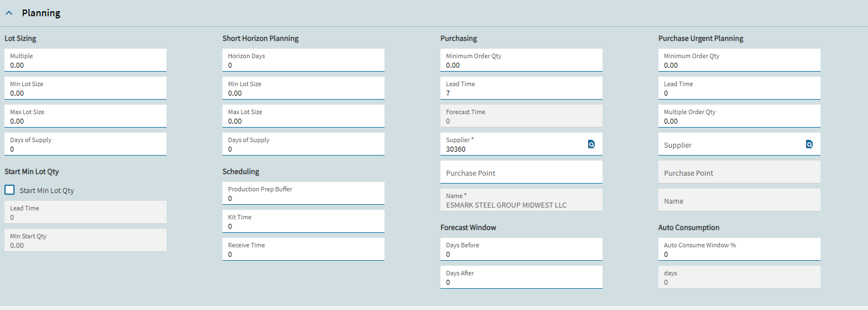
Task: Focus Days of Supply under Lot Sizing
Action: pyautogui.click(x=86, y=144)
